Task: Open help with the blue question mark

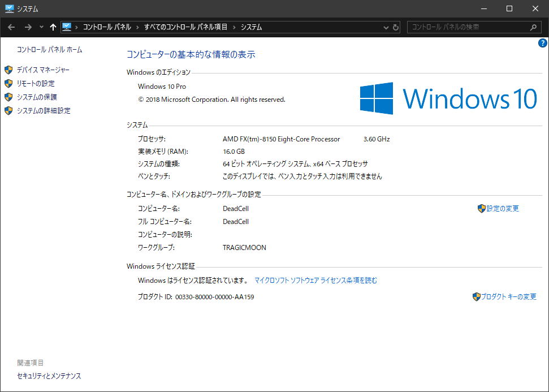Action: click(542, 43)
